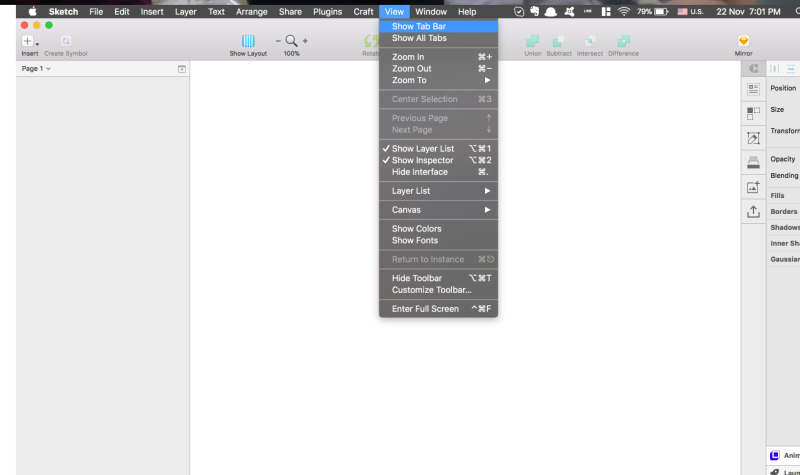Click the Borders section label in Inspector
This screenshot has height=475, width=800.
(784, 211)
